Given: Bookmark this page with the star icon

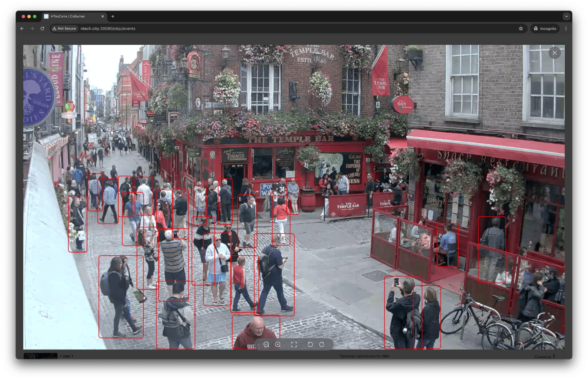Looking at the screenshot, I should click(521, 28).
